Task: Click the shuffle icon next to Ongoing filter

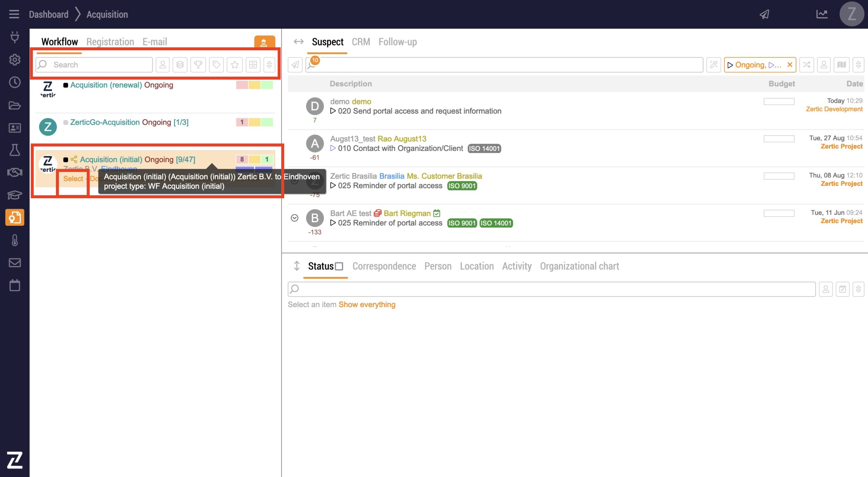Action: click(x=807, y=64)
